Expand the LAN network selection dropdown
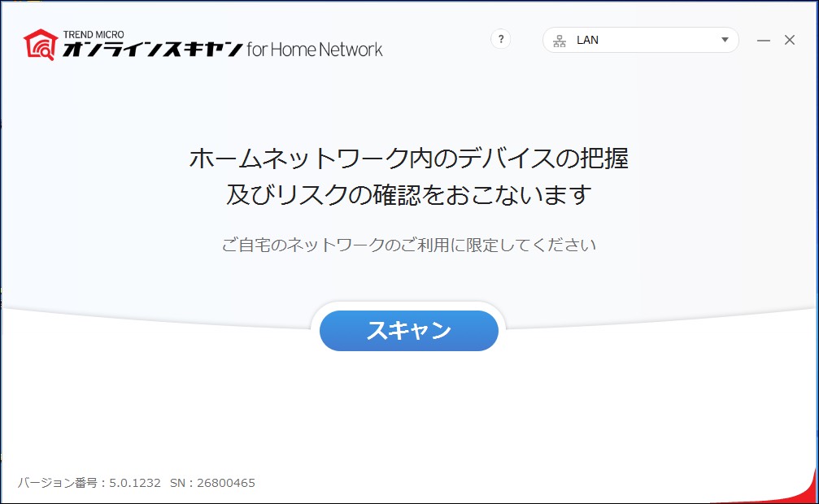Screen dimensions: 819x504 640,40
